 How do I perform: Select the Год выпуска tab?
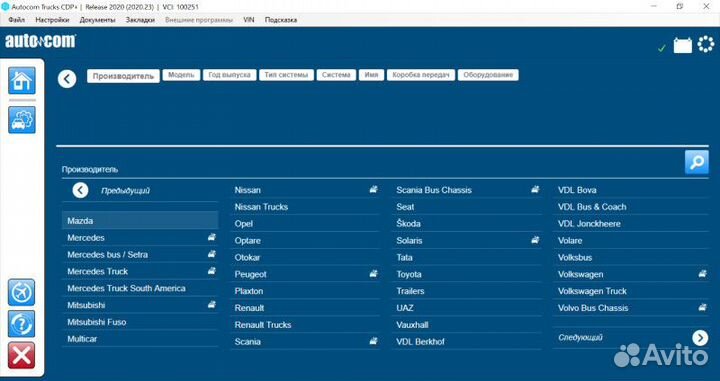(229, 75)
